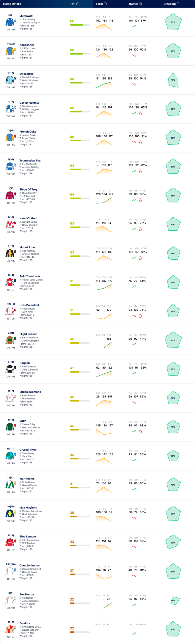Image resolution: width=195 pixels, height=644 pixels.
Task: Click the green upward trend arrow for Naqeeb
Action: pos(134,373)
